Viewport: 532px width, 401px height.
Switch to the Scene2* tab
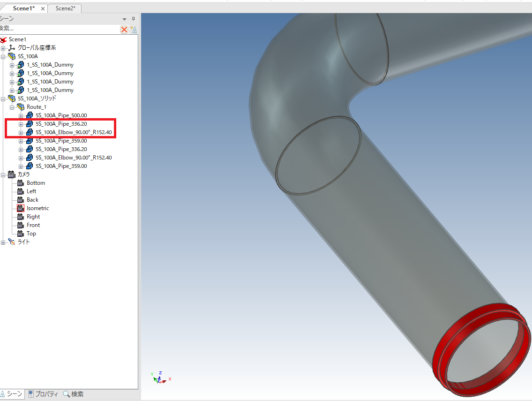pyautogui.click(x=65, y=8)
